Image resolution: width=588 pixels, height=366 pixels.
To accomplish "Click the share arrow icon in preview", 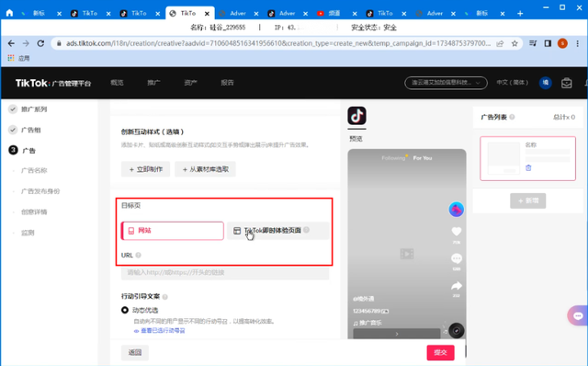I will [457, 286].
